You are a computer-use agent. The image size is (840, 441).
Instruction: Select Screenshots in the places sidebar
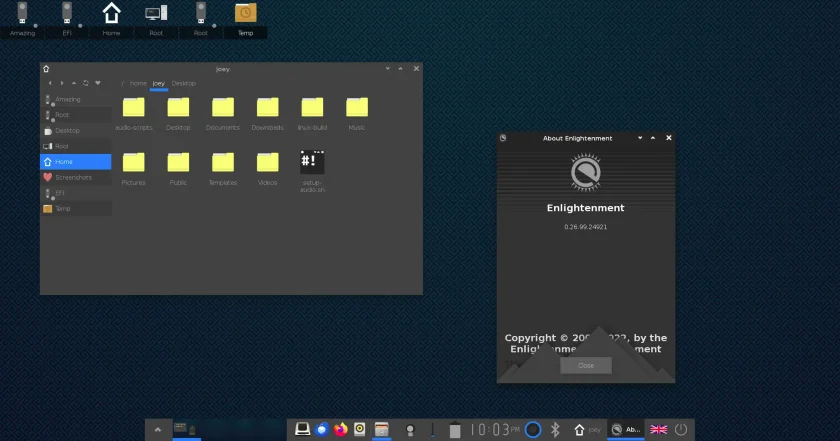[x=76, y=177]
